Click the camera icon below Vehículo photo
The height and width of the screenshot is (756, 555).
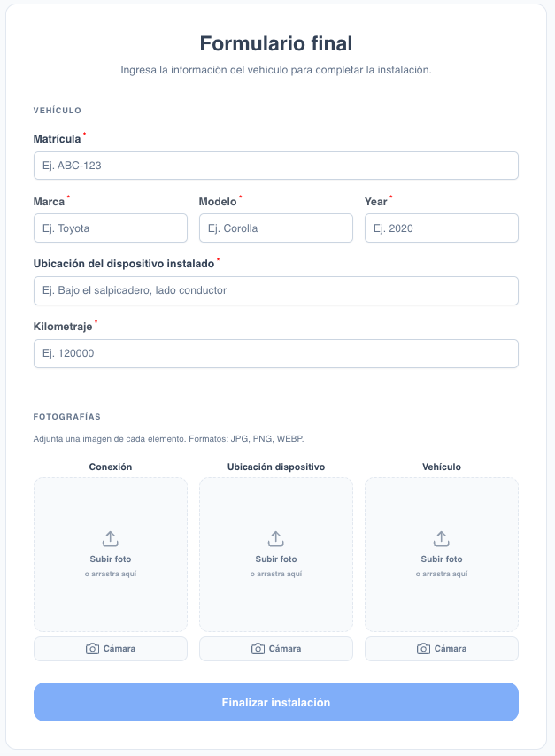pos(423,649)
